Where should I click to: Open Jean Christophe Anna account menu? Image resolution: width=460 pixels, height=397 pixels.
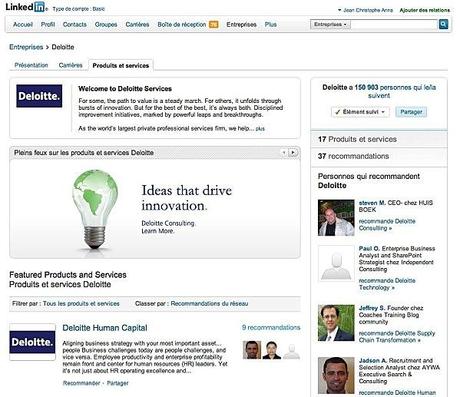365,10
